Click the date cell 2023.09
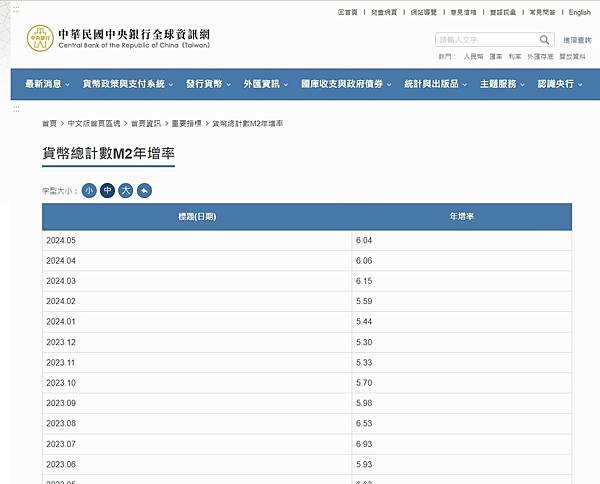This screenshot has height=484, width=600. (197, 403)
